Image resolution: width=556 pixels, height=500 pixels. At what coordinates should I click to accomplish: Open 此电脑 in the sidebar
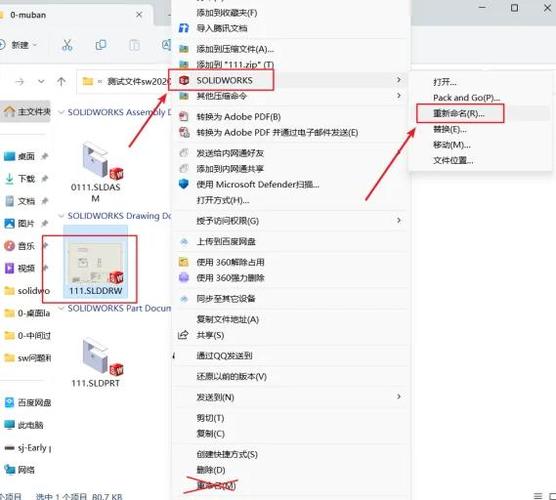click(23, 425)
